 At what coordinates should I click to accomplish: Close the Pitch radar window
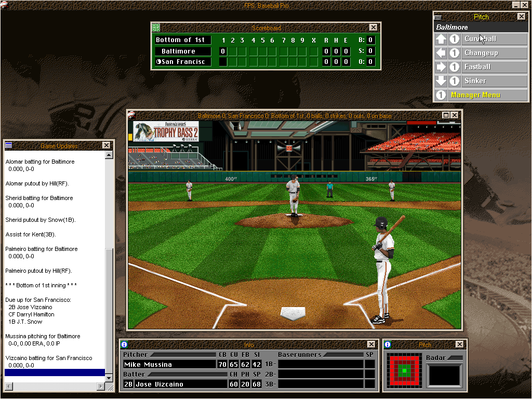[x=459, y=344]
